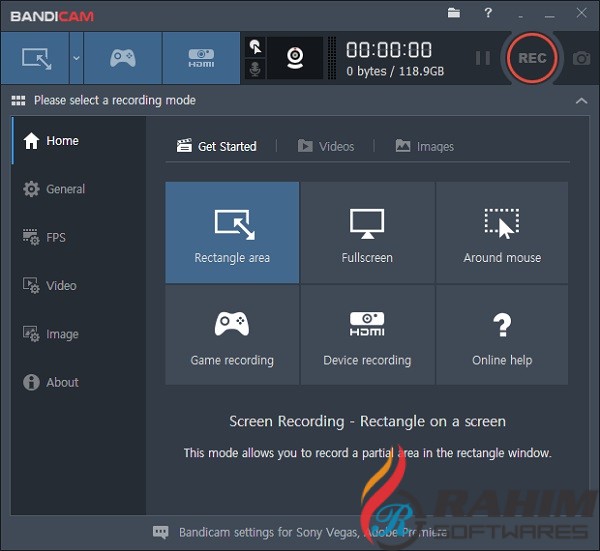Select the Around mouse tile
Image resolution: width=600 pixels, height=551 pixels.
pos(502,233)
